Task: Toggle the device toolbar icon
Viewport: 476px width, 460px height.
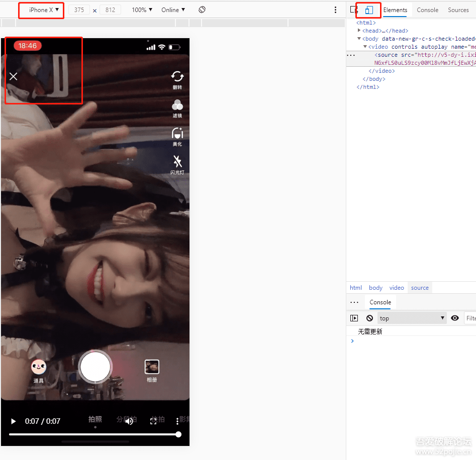Action: [369, 10]
